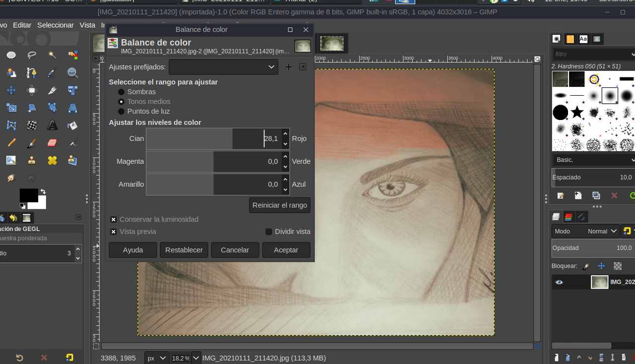The width and height of the screenshot is (635, 364).
Task: Select the Paintbrush tool
Action: [x=32, y=143]
